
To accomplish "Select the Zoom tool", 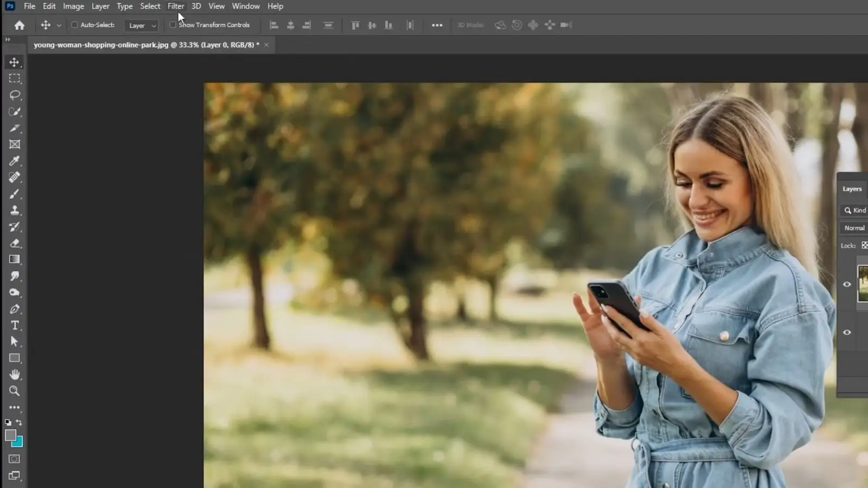I will point(15,391).
